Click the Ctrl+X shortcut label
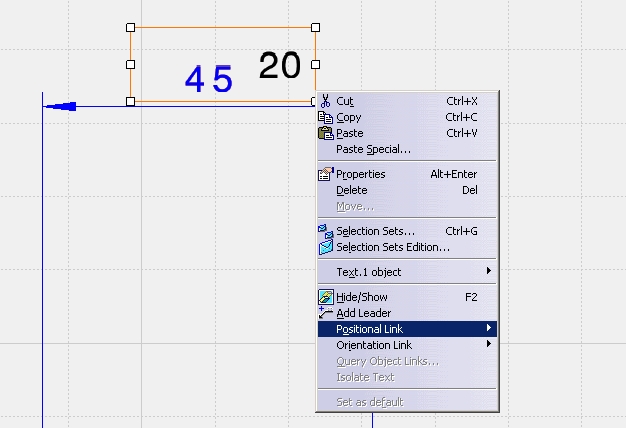The height and width of the screenshot is (428, 626). click(462, 101)
